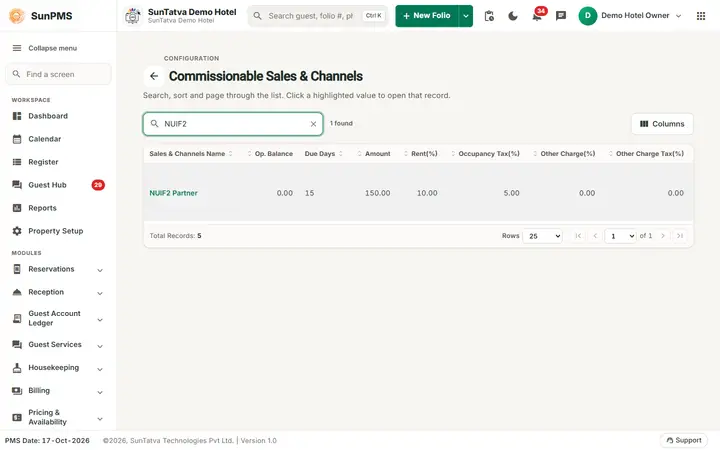The height and width of the screenshot is (450, 720).
Task: Go to first page of results
Action: [578, 236]
